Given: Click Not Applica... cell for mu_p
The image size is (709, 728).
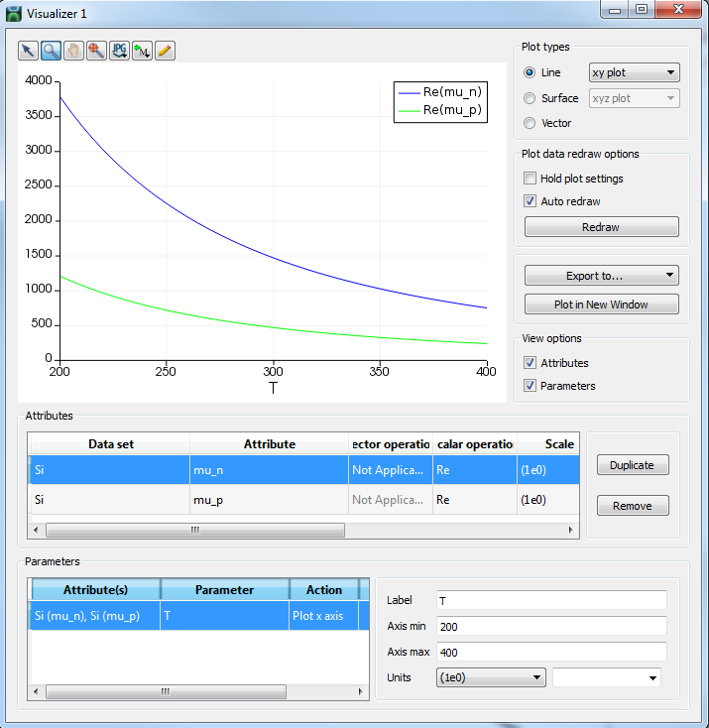Looking at the screenshot, I should [391, 500].
